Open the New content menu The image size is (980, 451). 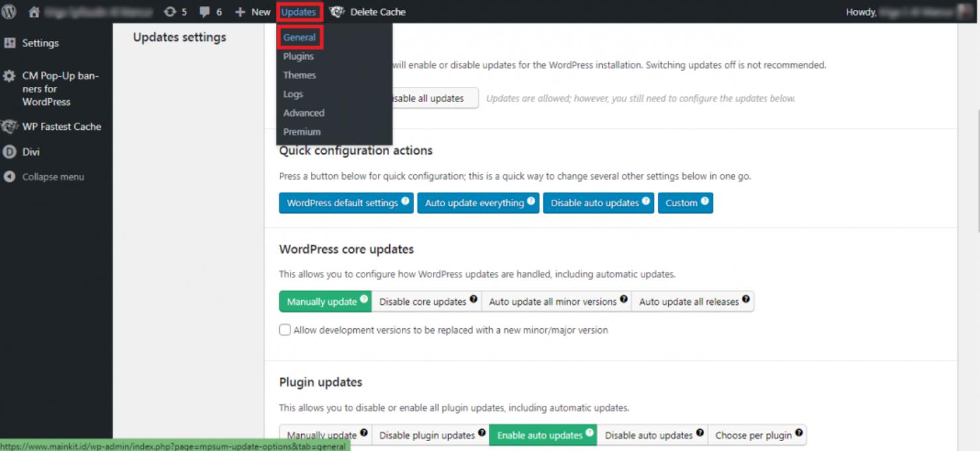point(253,12)
